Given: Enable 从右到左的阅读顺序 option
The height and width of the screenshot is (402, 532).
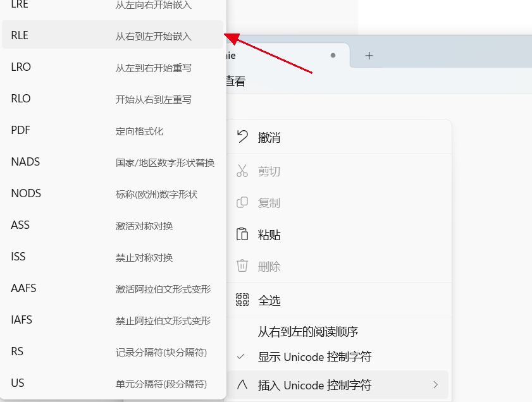Looking at the screenshot, I should pos(308,331).
